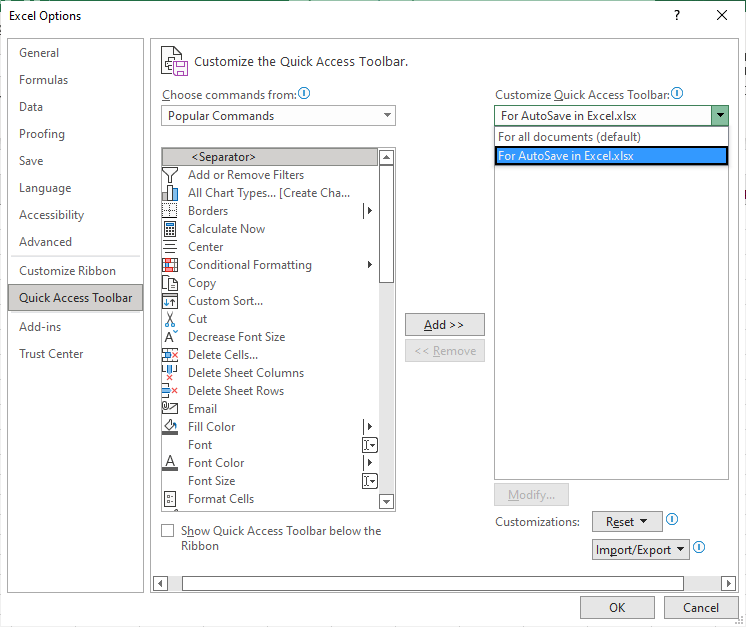The image size is (746, 627).
Task: Choose For AutoSave in Excel.xlsx list option
Action: (x=611, y=156)
